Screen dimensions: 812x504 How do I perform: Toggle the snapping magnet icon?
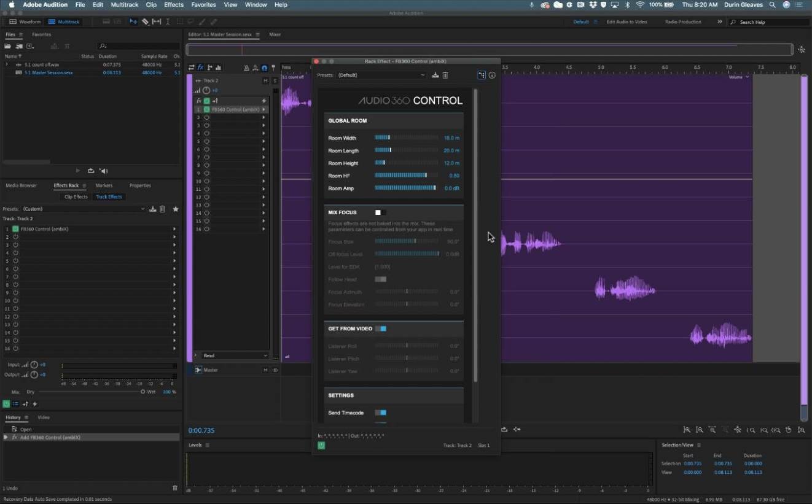pos(265,68)
